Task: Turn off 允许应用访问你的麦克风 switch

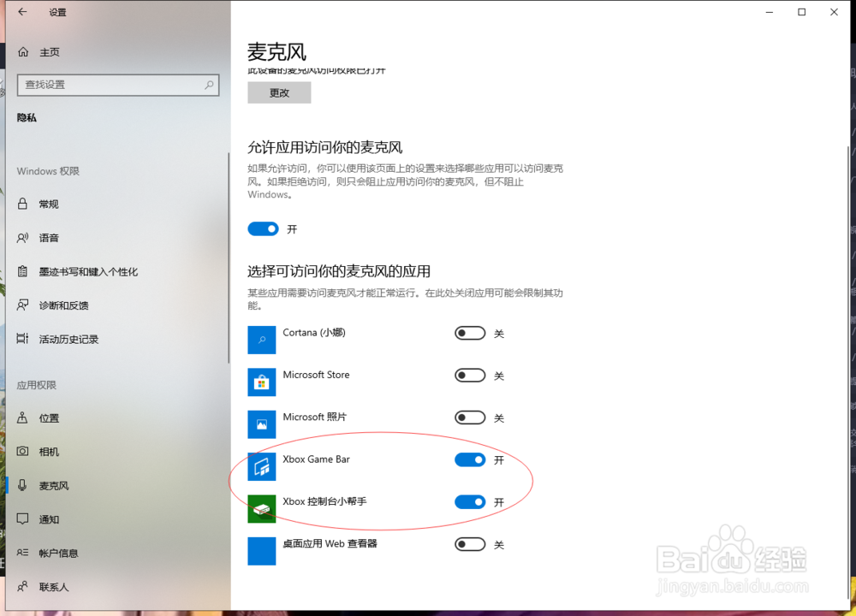Action: click(265, 228)
